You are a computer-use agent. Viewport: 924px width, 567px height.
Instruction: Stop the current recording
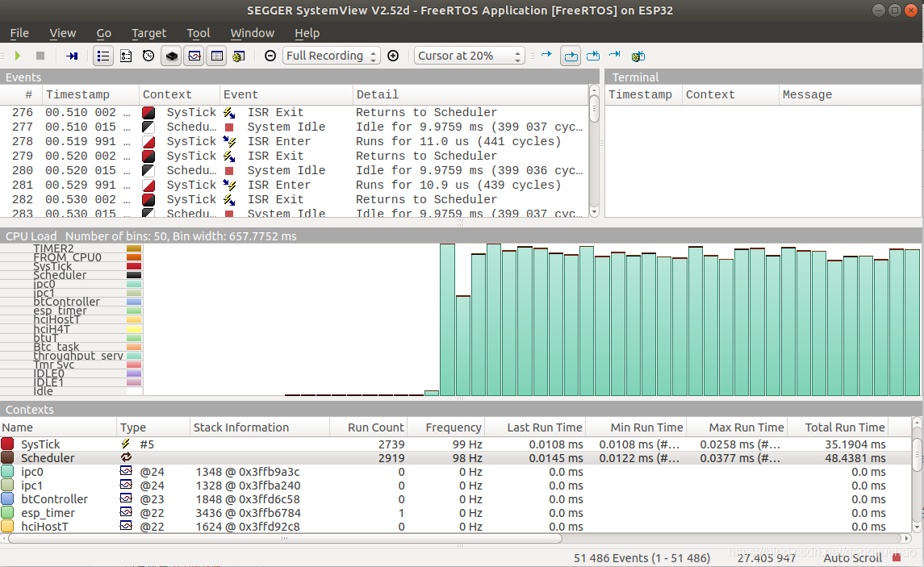coord(40,56)
